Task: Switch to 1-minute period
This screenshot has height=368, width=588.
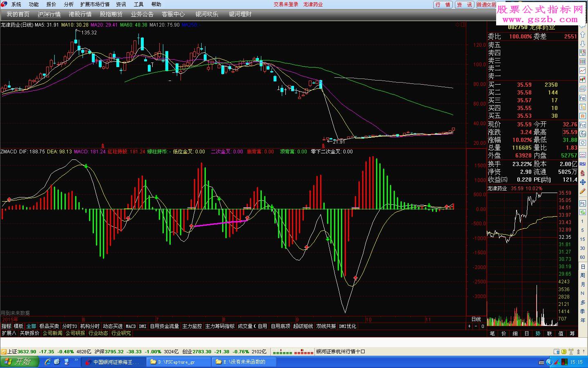Action: 583,221
